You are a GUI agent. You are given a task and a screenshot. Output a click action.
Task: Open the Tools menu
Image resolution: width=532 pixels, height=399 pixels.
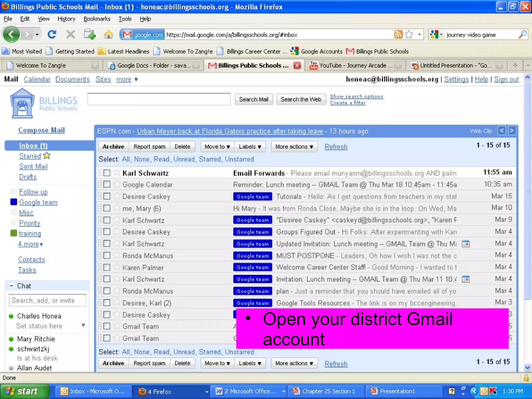tap(125, 19)
